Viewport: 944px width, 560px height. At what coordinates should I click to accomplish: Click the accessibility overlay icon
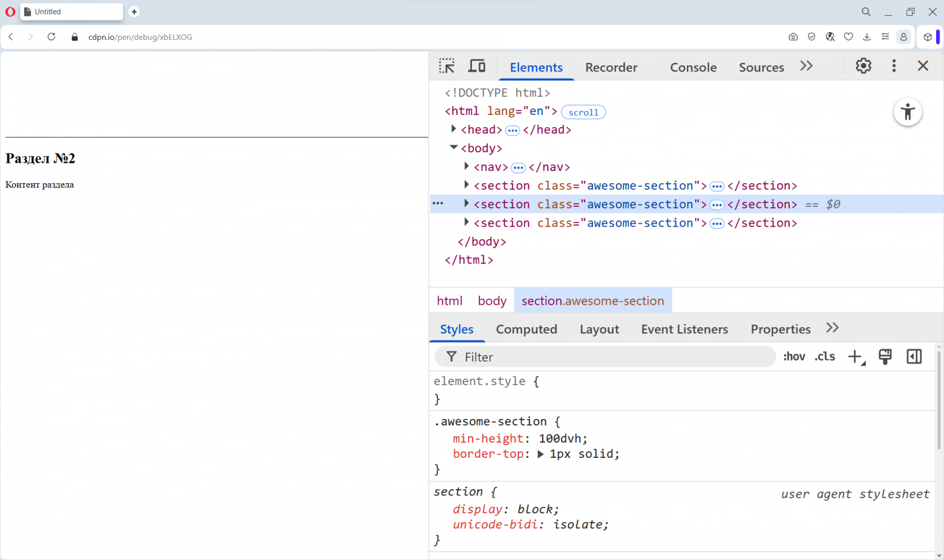tap(908, 112)
